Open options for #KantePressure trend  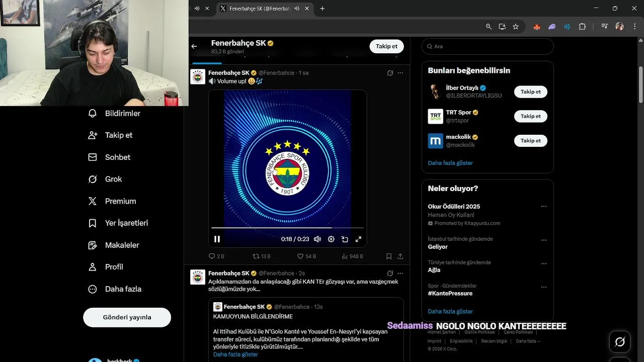click(543, 287)
